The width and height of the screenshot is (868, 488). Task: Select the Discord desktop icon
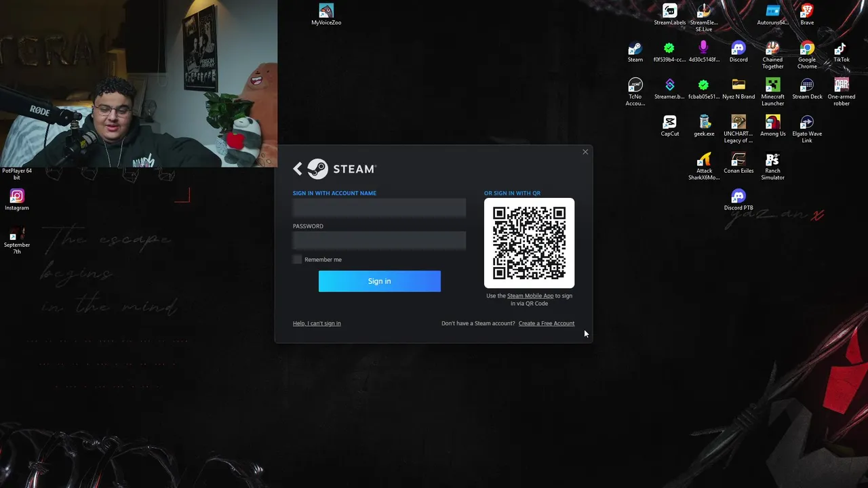[738, 52]
